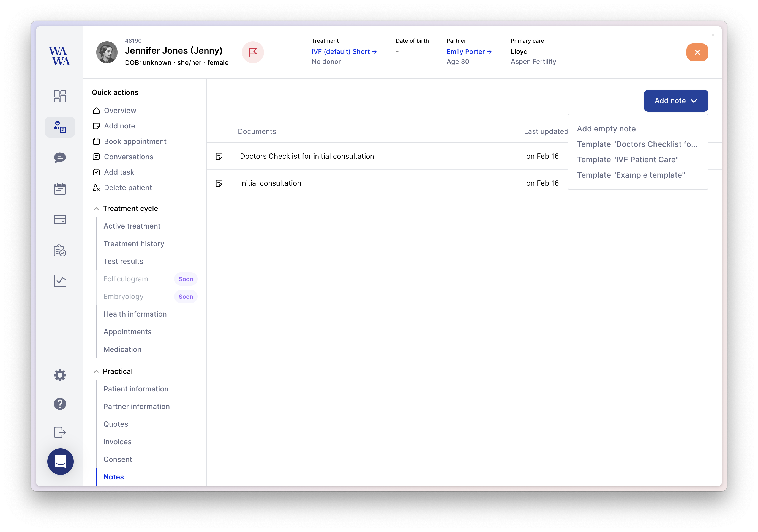Click the logout icon in sidebar
This screenshot has width=758, height=532.
click(60, 432)
